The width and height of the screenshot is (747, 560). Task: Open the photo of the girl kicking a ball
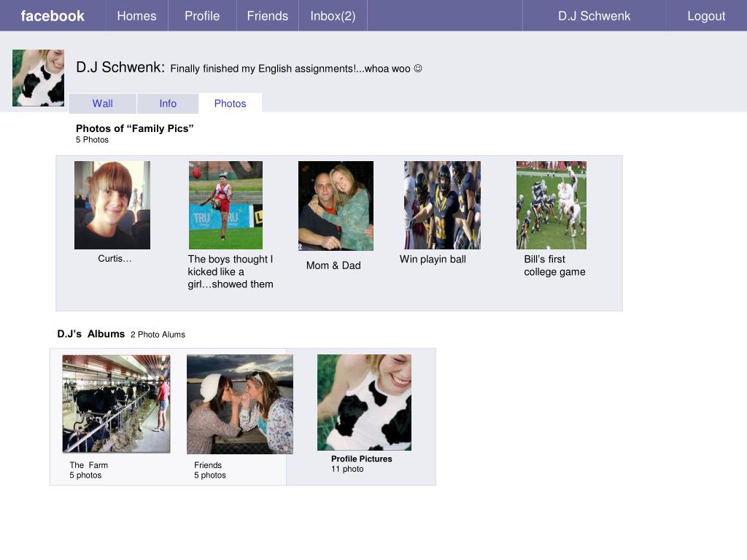(x=225, y=205)
